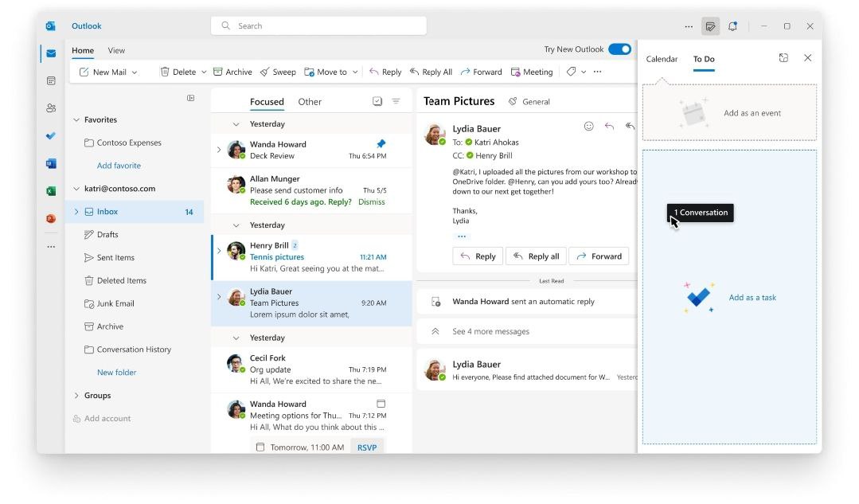This screenshot has height=504, width=859.
Task: Click Sweep in the toolbar
Action: pos(278,72)
